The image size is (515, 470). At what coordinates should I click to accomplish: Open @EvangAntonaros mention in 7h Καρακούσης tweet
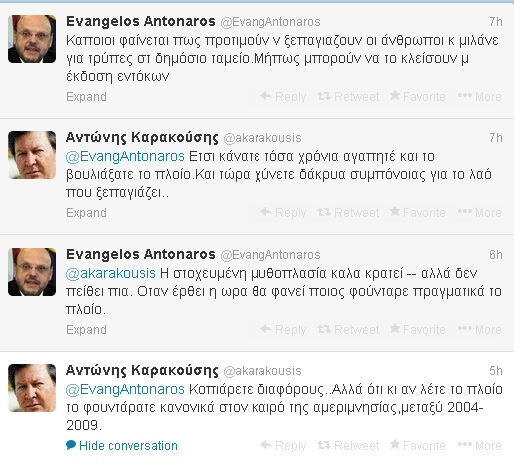(x=125, y=156)
